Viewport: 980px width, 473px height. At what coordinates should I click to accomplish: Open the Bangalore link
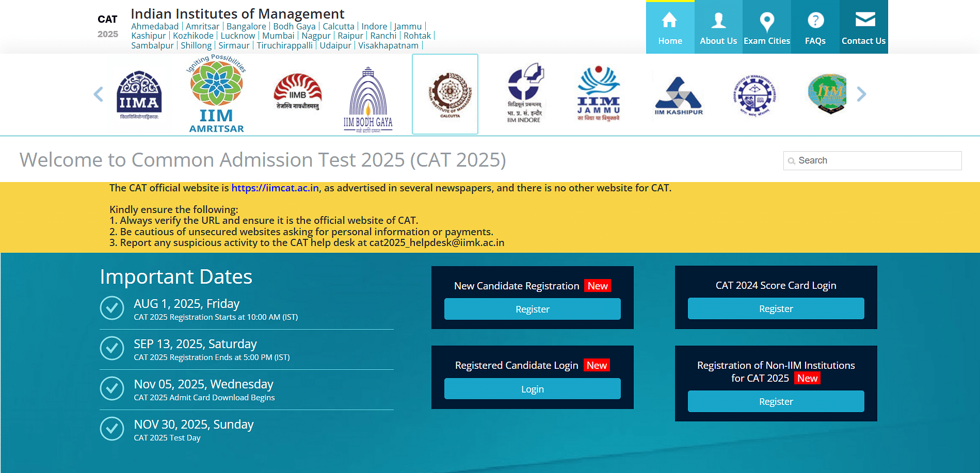(246, 26)
